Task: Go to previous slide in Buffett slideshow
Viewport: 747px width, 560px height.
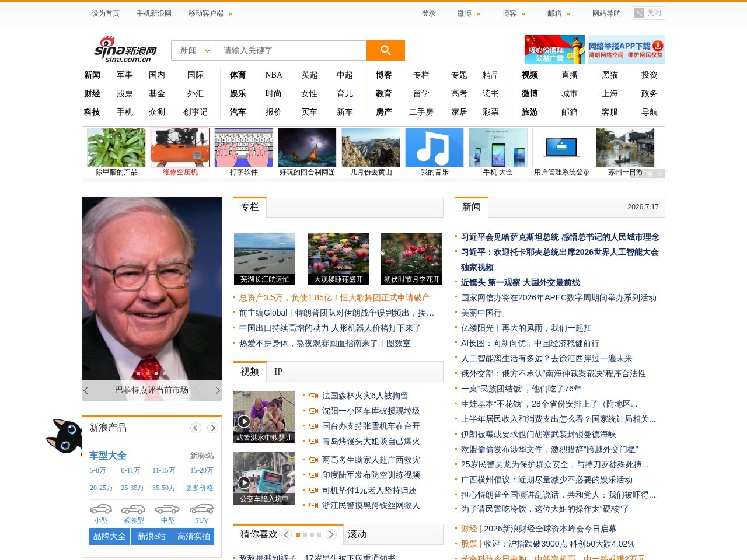Action: [86, 390]
